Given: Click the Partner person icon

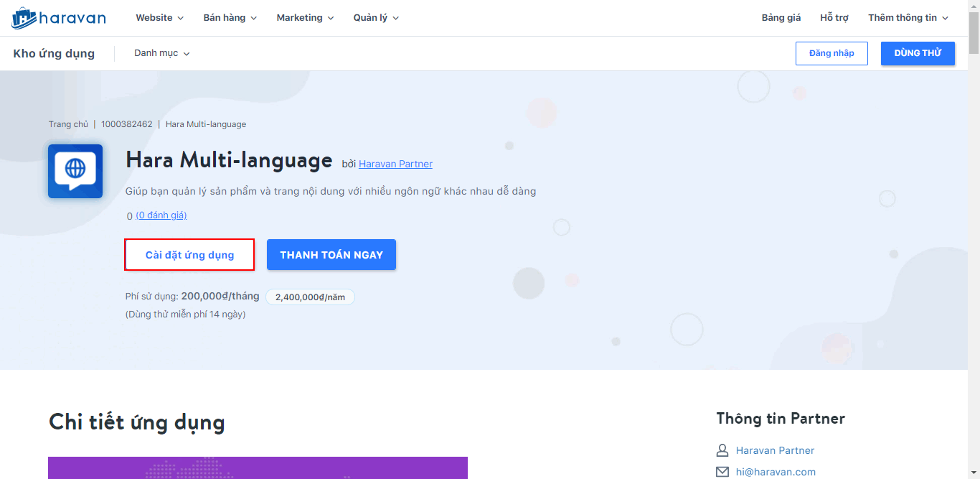Looking at the screenshot, I should point(722,450).
